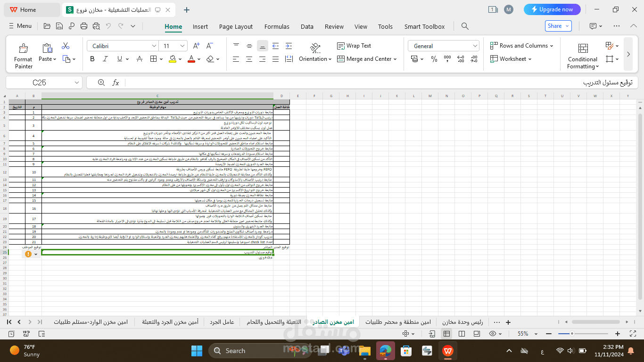644x362 pixels.
Task: Add a new sheet with plus button
Action: 508,322
